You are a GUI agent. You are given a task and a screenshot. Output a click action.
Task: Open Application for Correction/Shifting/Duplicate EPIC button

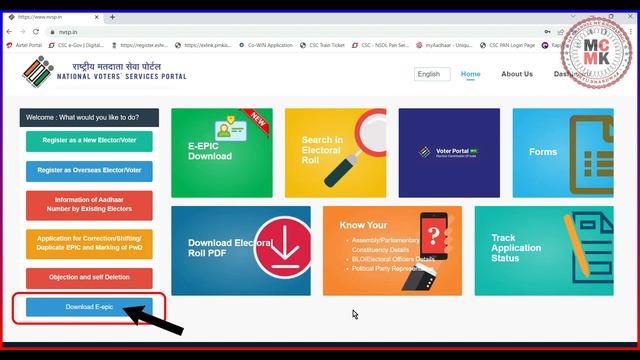[x=89, y=244]
